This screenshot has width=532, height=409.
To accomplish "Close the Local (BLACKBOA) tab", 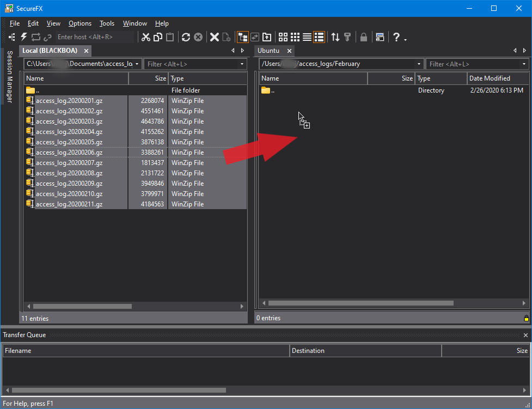I will pyautogui.click(x=87, y=51).
